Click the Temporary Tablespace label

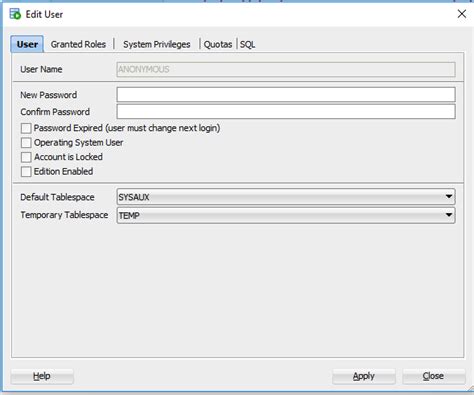[x=64, y=215]
